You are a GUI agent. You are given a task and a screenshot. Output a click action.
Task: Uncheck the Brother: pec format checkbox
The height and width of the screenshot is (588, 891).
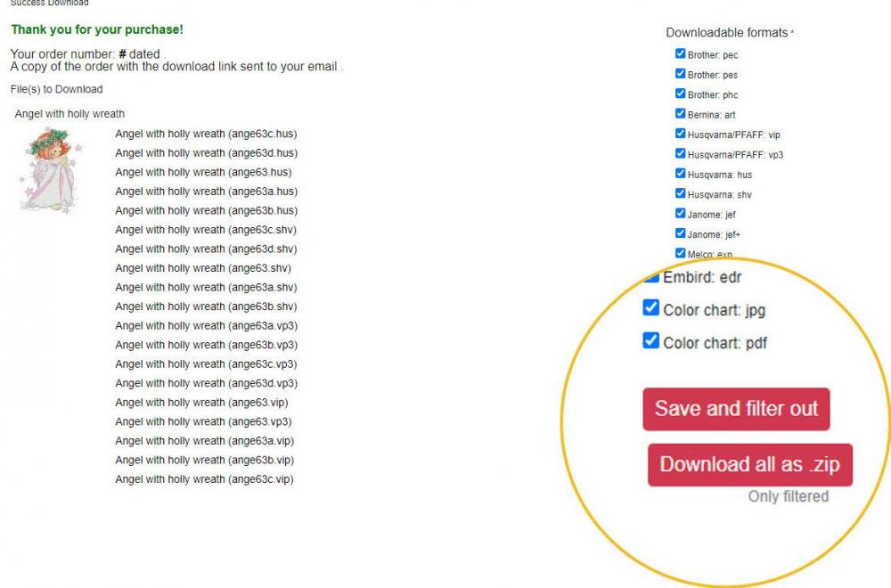[680, 53]
